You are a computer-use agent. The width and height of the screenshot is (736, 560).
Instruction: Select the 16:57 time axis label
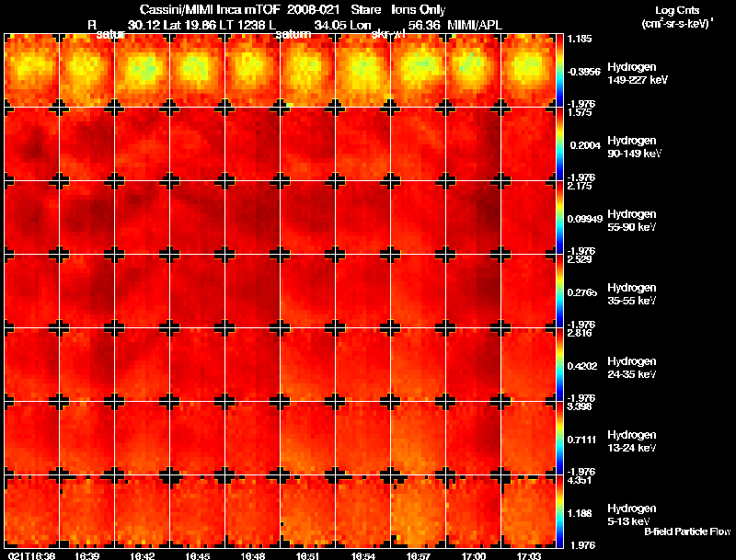(419, 555)
